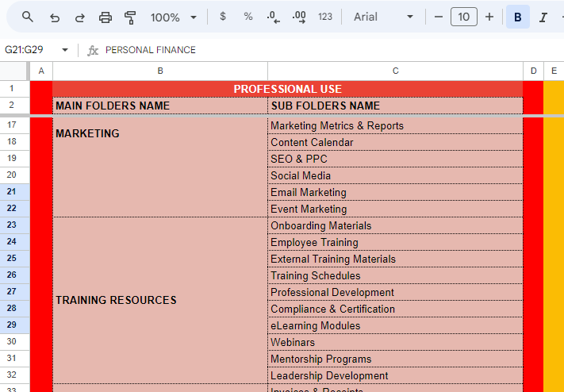Click the MAIN FOLDERS NAME header cell
The height and width of the screenshot is (392, 564).
coord(160,106)
